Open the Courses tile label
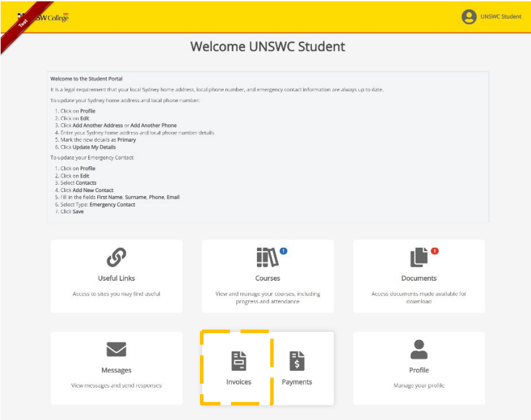This screenshot has width=531, height=420. (x=267, y=278)
